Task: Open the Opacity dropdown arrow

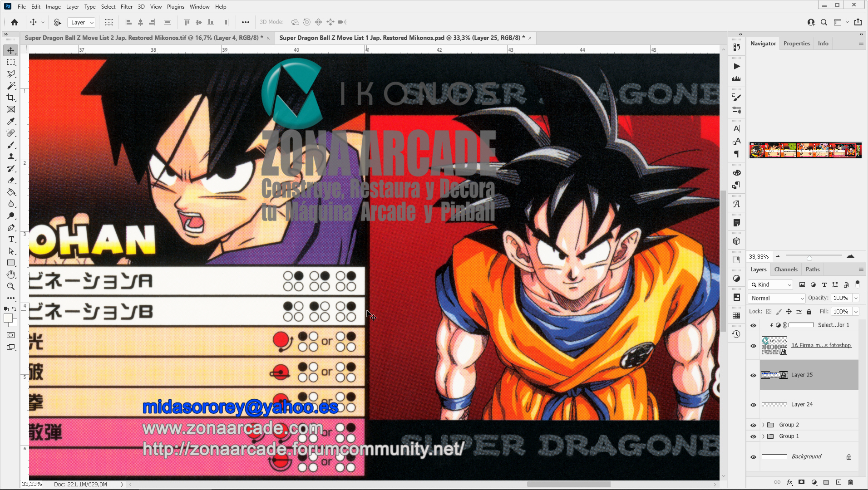Action: (x=855, y=298)
